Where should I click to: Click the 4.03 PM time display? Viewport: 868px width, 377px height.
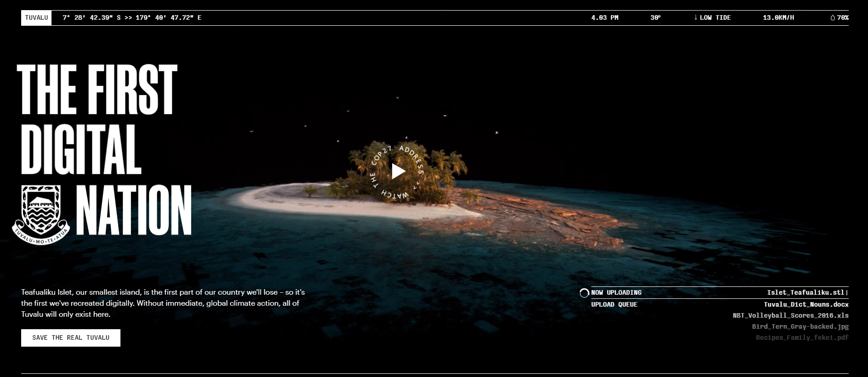[x=605, y=18]
